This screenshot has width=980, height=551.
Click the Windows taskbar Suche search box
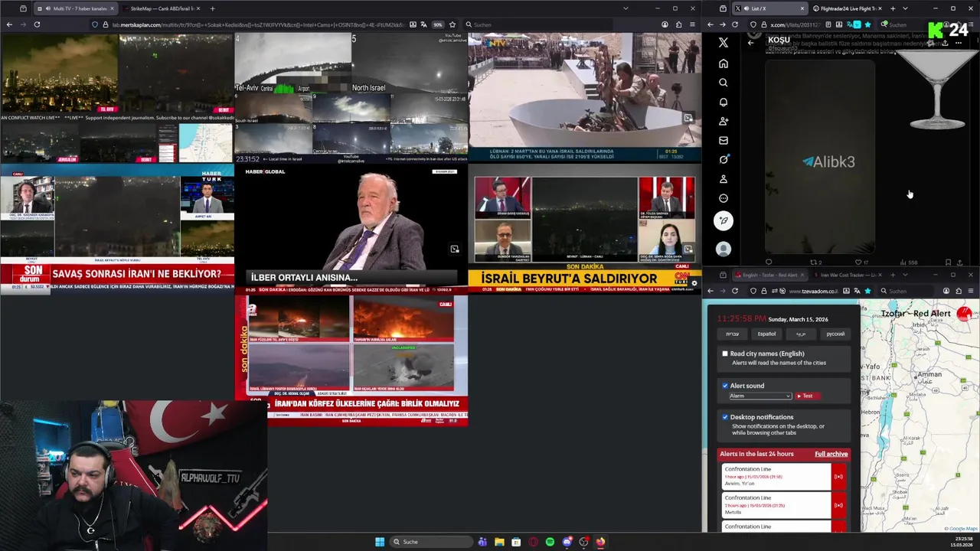[x=430, y=542]
